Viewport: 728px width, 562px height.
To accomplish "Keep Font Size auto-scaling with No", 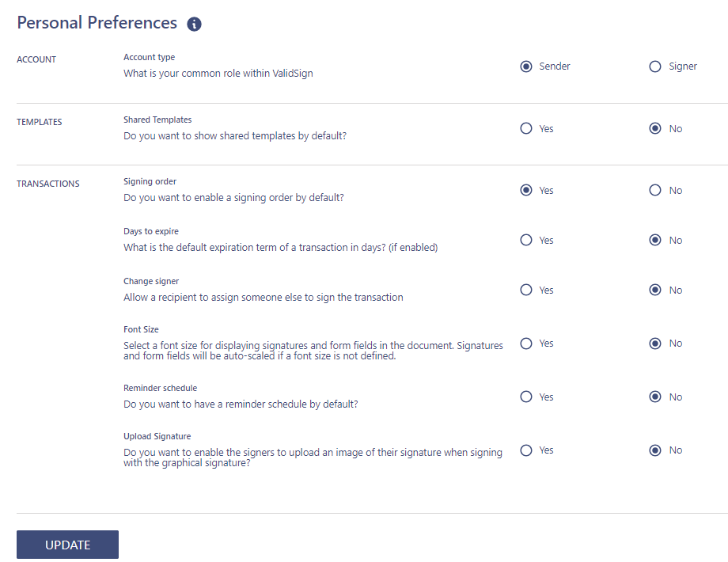I will 654,343.
